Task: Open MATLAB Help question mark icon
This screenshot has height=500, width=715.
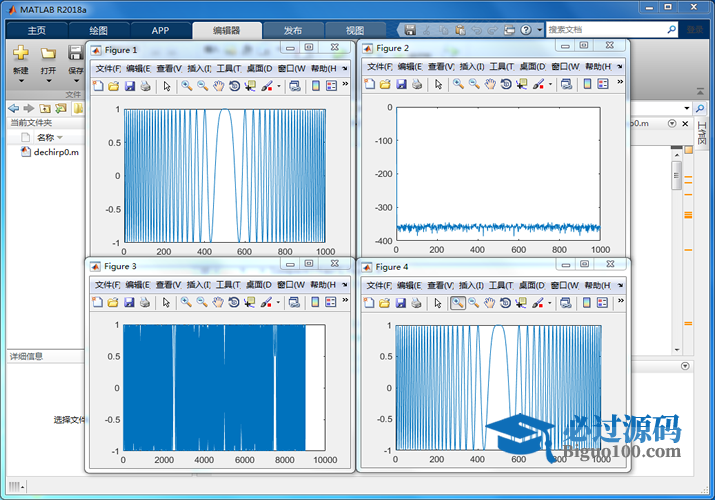Action: click(x=526, y=30)
